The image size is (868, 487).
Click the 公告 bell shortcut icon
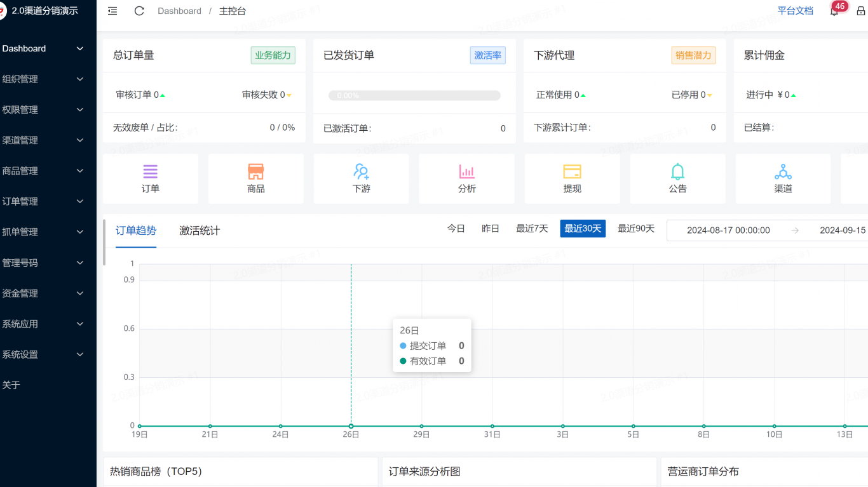point(678,171)
